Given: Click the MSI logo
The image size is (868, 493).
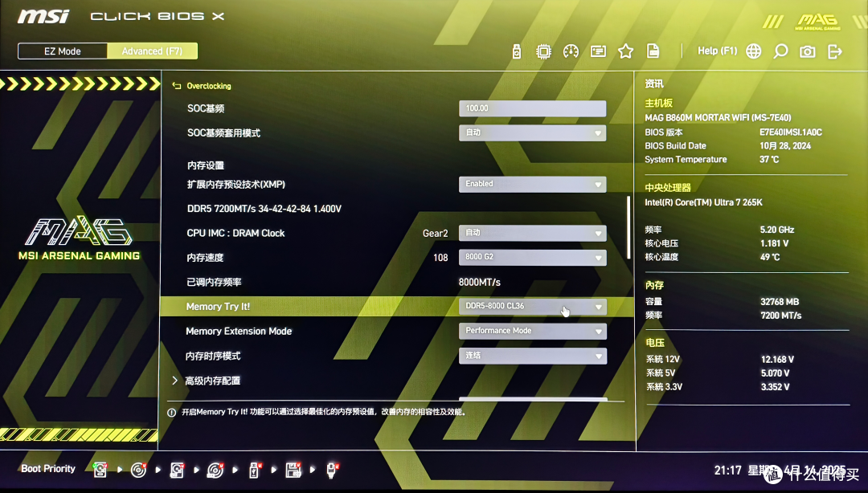Looking at the screenshot, I should [43, 17].
